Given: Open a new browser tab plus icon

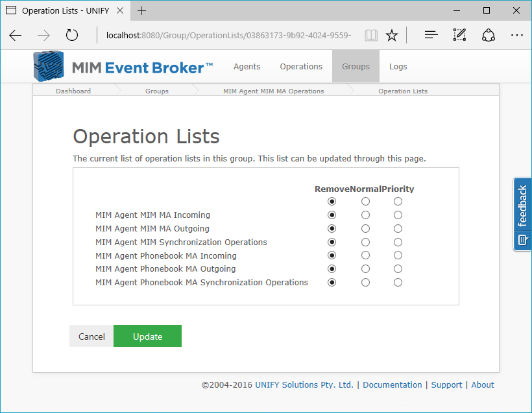Looking at the screenshot, I should [x=141, y=11].
